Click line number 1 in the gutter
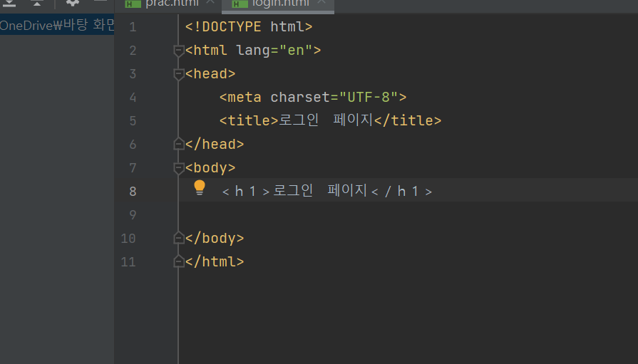The image size is (638, 364). pos(133,27)
